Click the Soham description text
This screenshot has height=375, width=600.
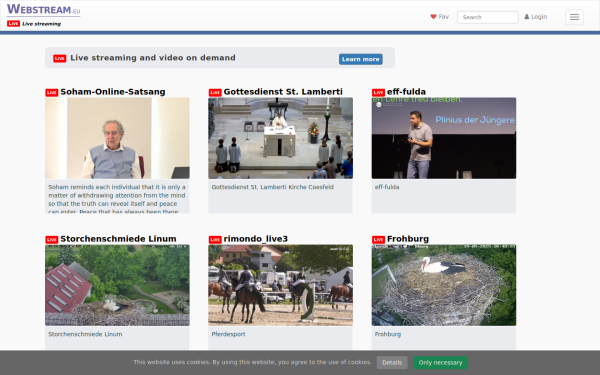(117, 199)
